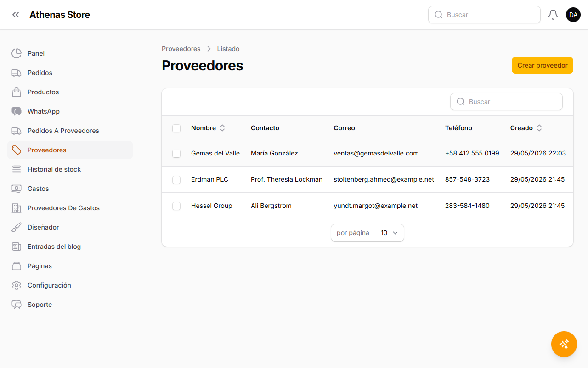Open Pedidos A Proveedores in the sidebar
This screenshot has width=588, height=368.
70,131
